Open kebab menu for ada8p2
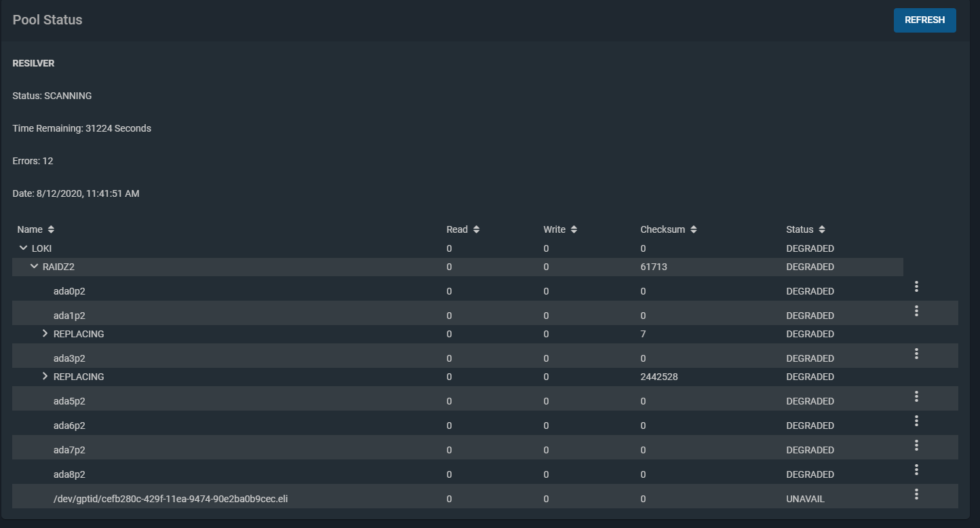The height and width of the screenshot is (528, 980). 916,470
